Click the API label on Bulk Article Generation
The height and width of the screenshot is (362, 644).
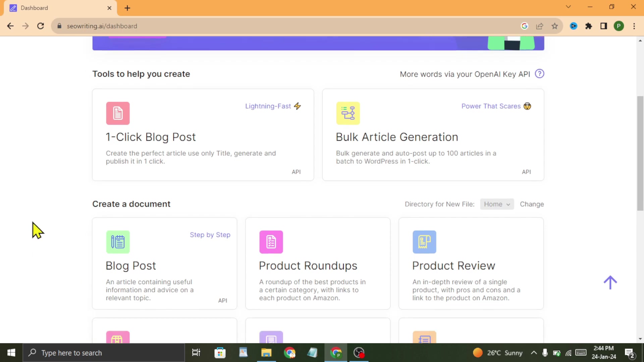(x=526, y=172)
